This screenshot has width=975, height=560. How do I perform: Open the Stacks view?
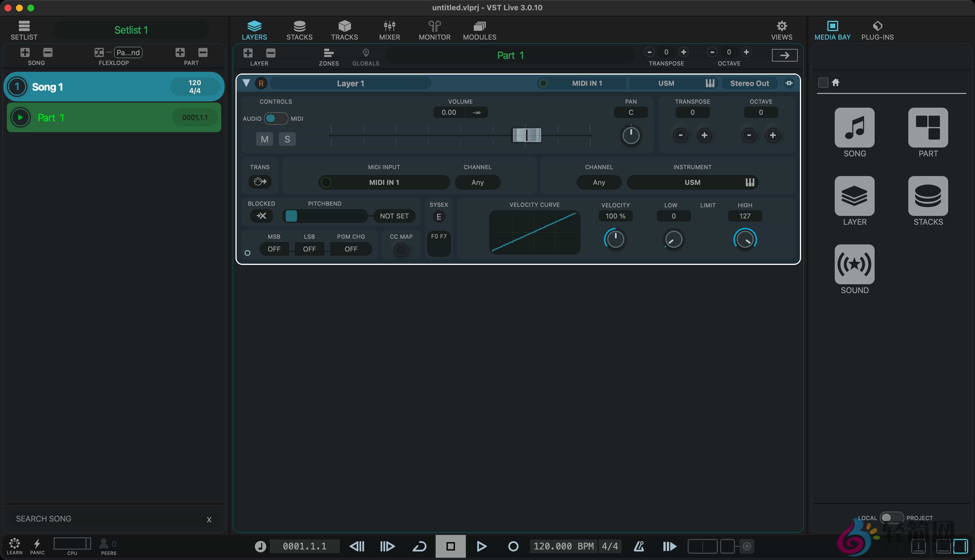click(299, 30)
